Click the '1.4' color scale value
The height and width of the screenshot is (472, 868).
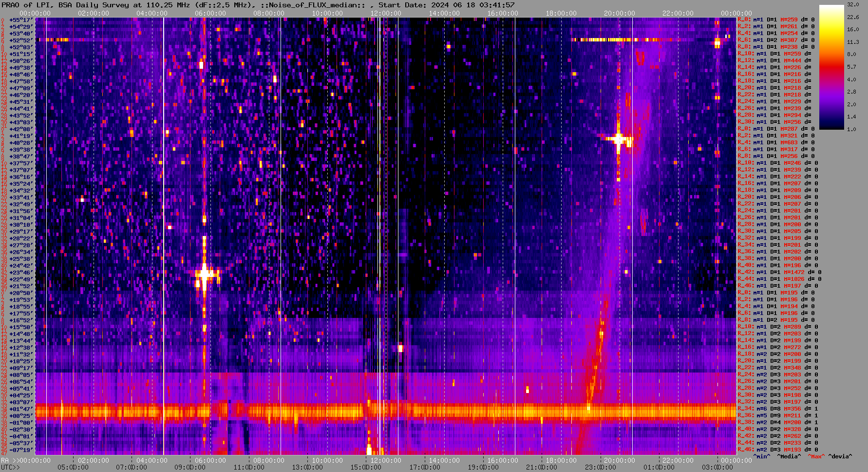(x=851, y=117)
